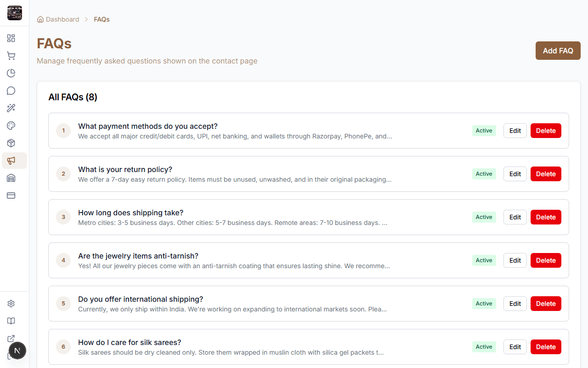Image resolution: width=588 pixels, height=368 pixels.
Task: Toggle Active status on the payment methods FAQ
Action: click(x=484, y=131)
